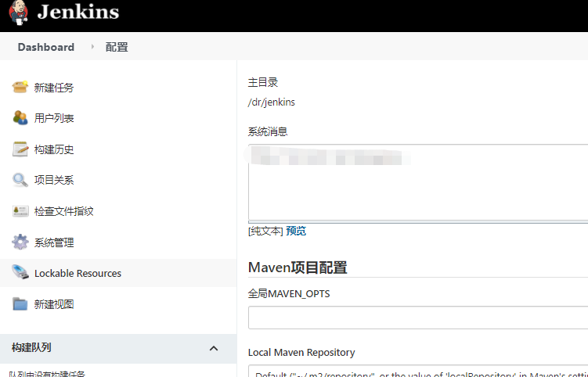Image resolution: width=588 pixels, height=377 pixels.
Task: Focus the 全局MAVEN_OPTS input field
Action: [x=418, y=318]
